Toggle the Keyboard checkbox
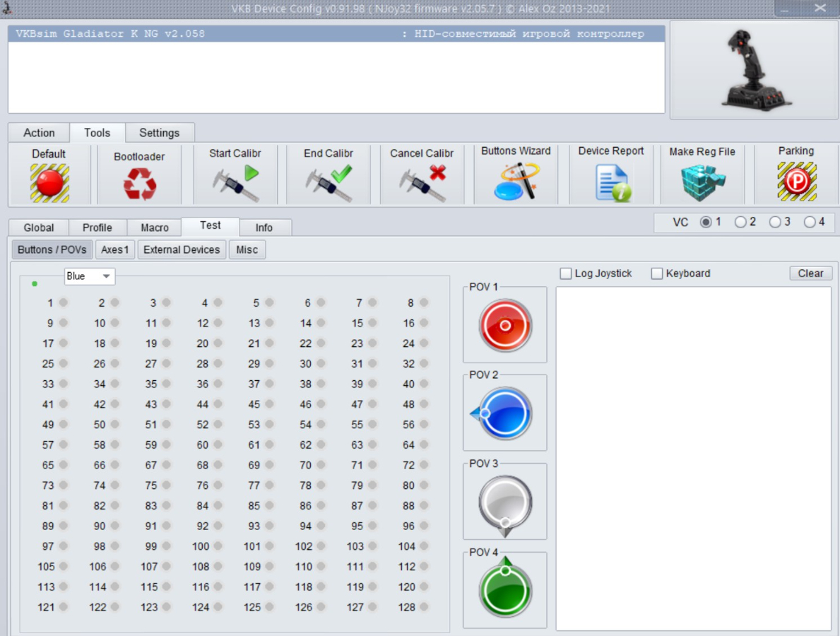This screenshot has width=840, height=636. [x=657, y=273]
